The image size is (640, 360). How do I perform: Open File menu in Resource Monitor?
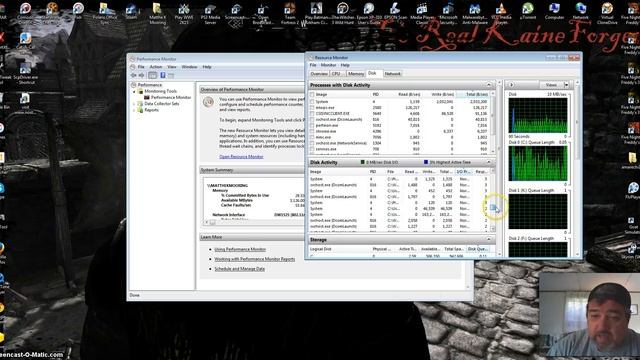(x=313, y=65)
